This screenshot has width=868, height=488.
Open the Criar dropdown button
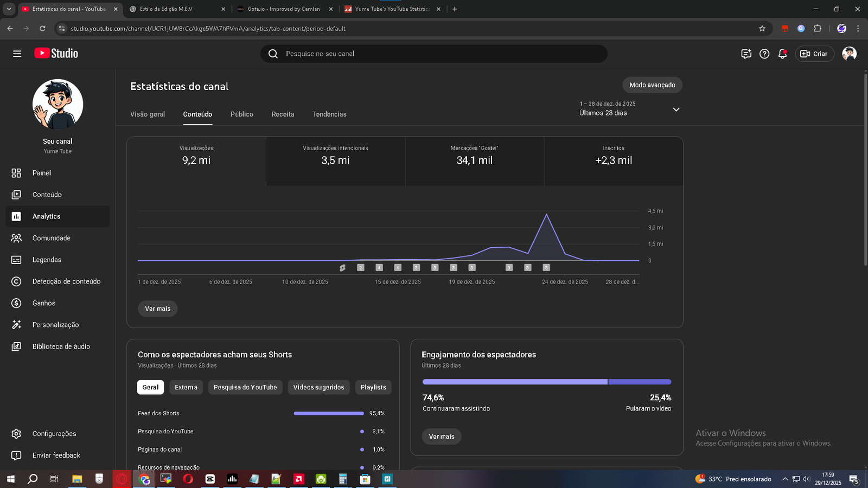tap(814, 54)
